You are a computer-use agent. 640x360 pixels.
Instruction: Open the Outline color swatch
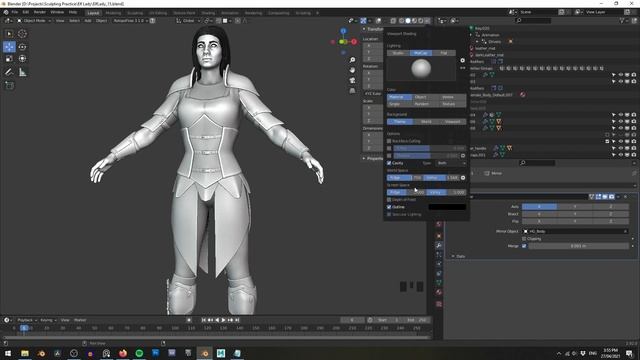[447, 207]
